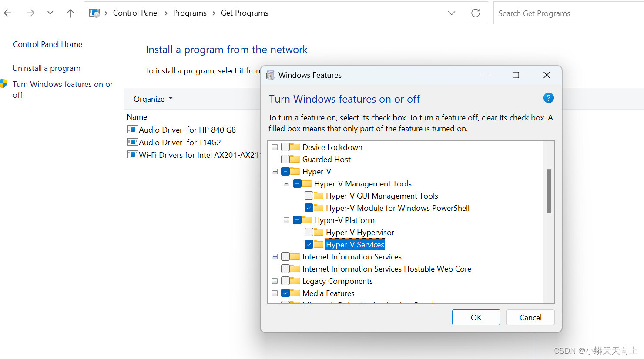Viewport: 644px width, 359px height.
Task: Uncheck the Hyper-V Services checkbox
Action: point(309,244)
